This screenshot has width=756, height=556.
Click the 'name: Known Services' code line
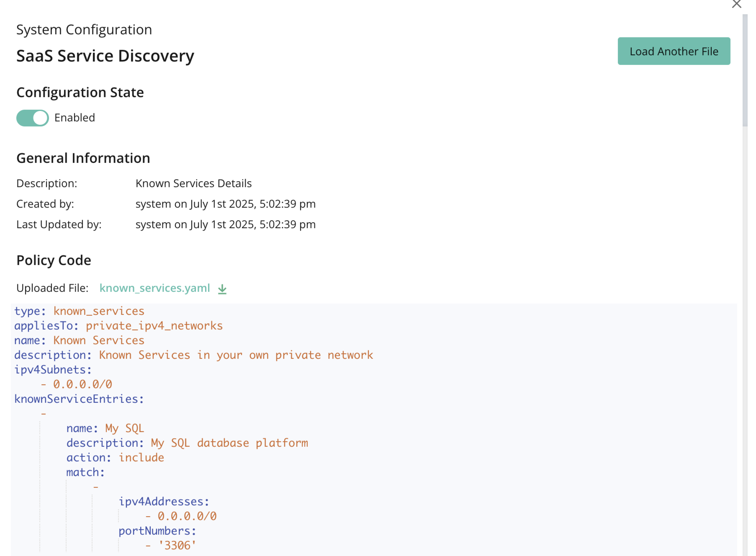coord(79,340)
